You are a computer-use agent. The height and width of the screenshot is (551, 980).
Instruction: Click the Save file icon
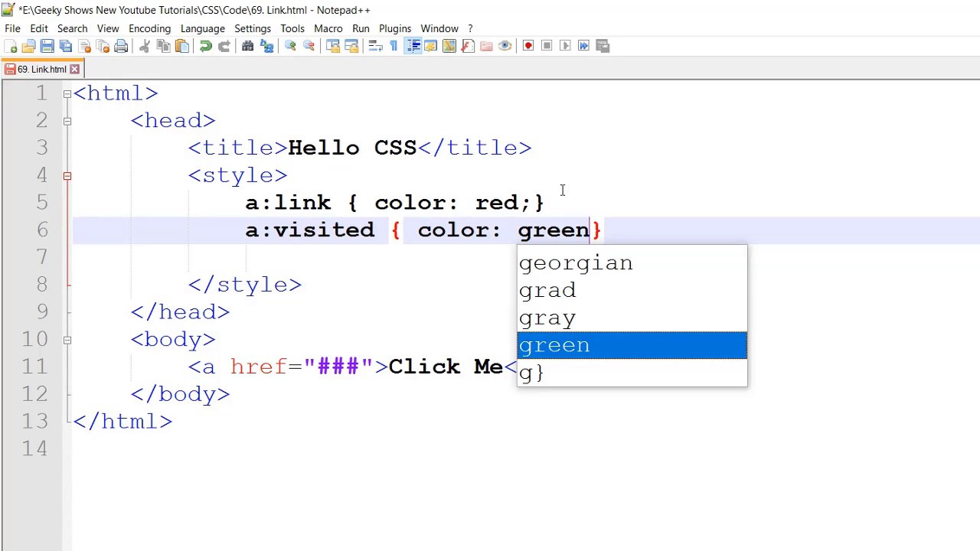click(x=47, y=47)
